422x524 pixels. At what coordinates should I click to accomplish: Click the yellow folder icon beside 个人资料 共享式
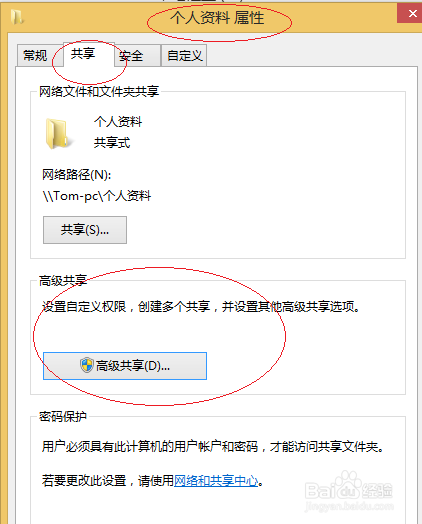pyautogui.click(x=57, y=133)
